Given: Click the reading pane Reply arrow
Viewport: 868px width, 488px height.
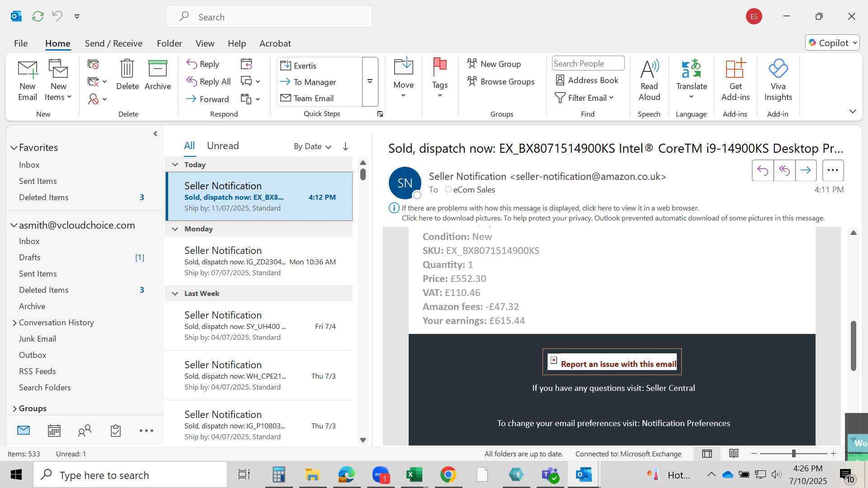Looking at the screenshot, I should coord(763,170).
